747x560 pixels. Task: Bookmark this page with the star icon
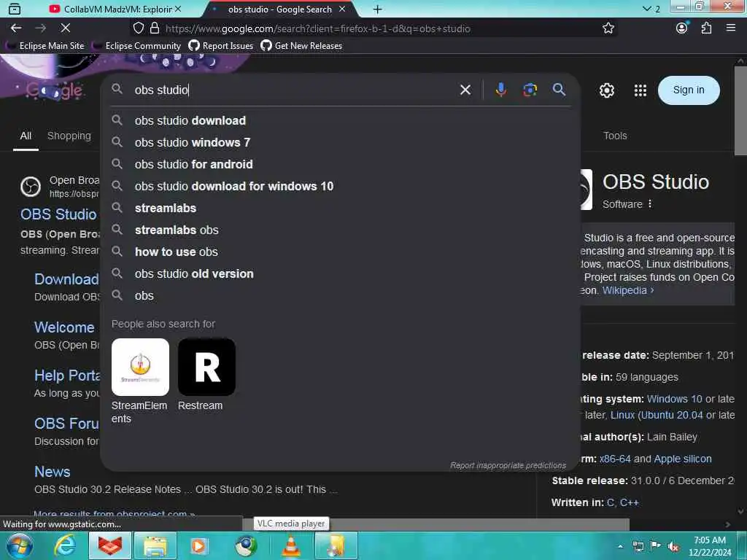click(x=608, y=28)
